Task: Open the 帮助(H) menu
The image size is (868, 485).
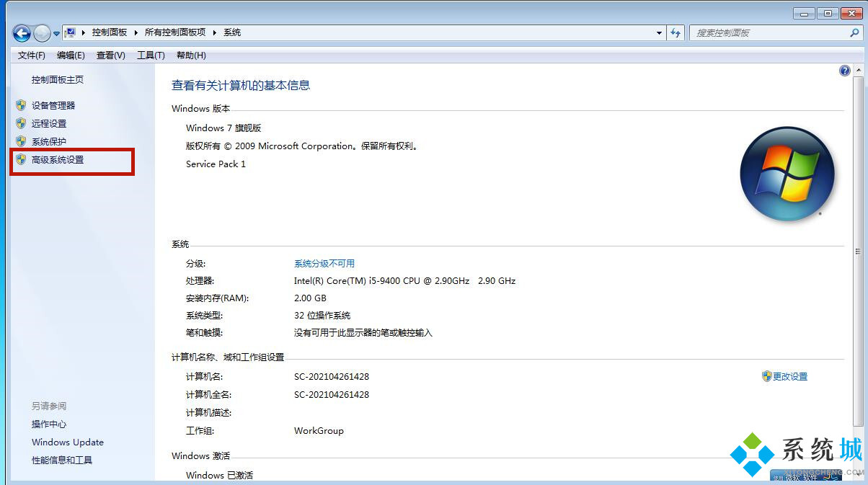Action: coord(191,55)
